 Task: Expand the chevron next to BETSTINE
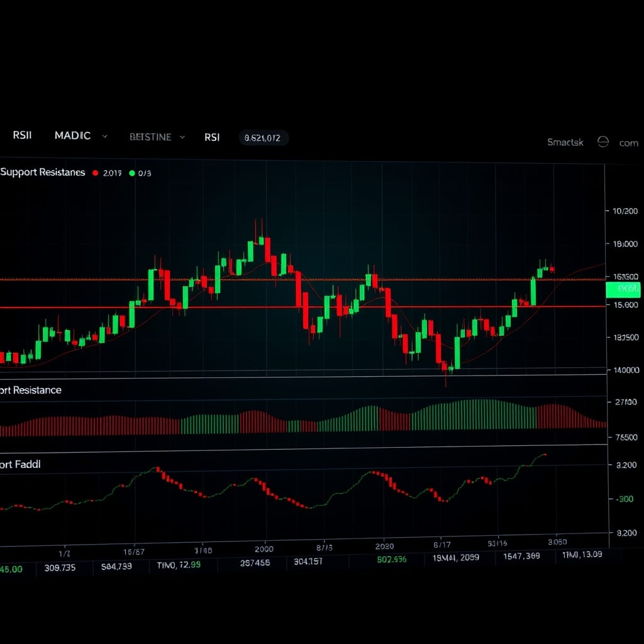[182, 137]
